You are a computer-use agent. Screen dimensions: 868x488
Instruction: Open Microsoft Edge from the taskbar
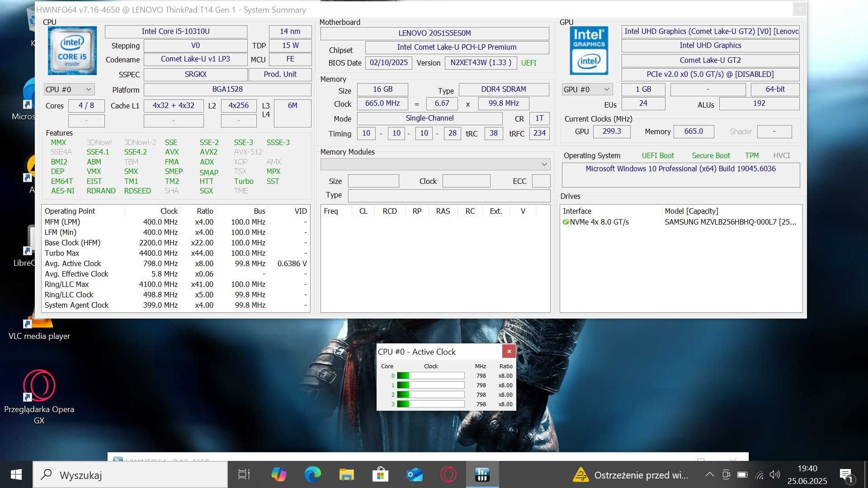(312, 474)
